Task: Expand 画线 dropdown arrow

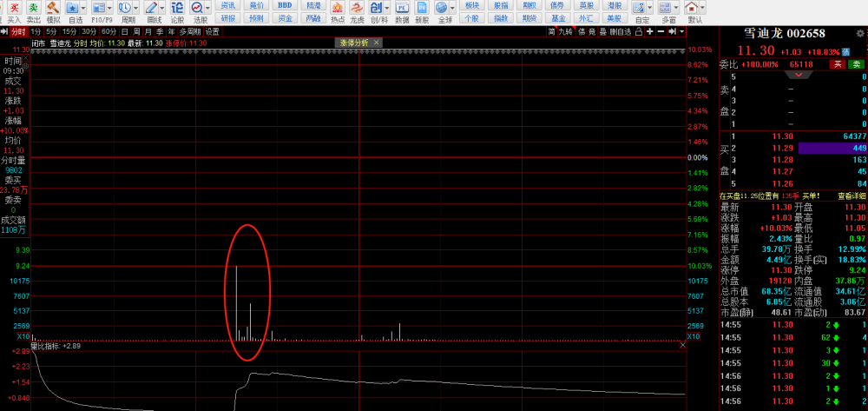Action: coord(161,8)
